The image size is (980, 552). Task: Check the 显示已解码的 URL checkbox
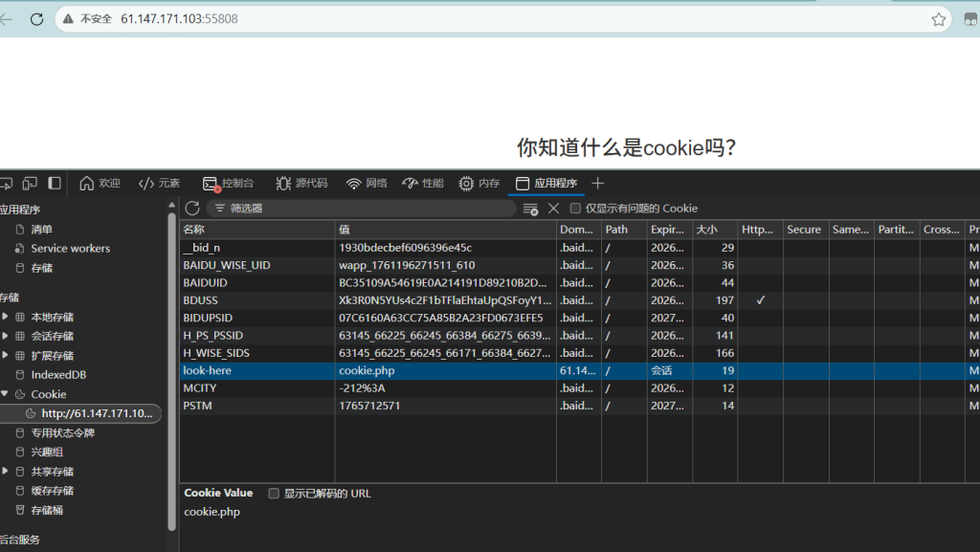[274, 494]
